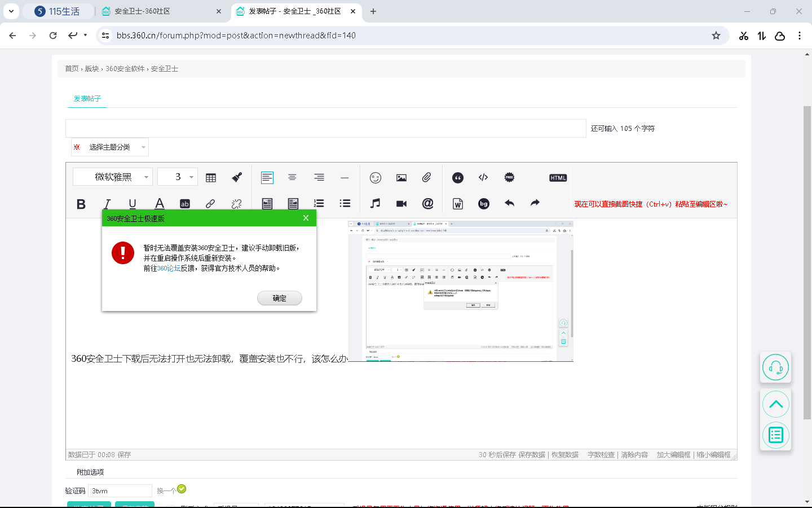Insert an ordered numbered list
The width and height of the screenshot is (812, 508).
[319, 204]
